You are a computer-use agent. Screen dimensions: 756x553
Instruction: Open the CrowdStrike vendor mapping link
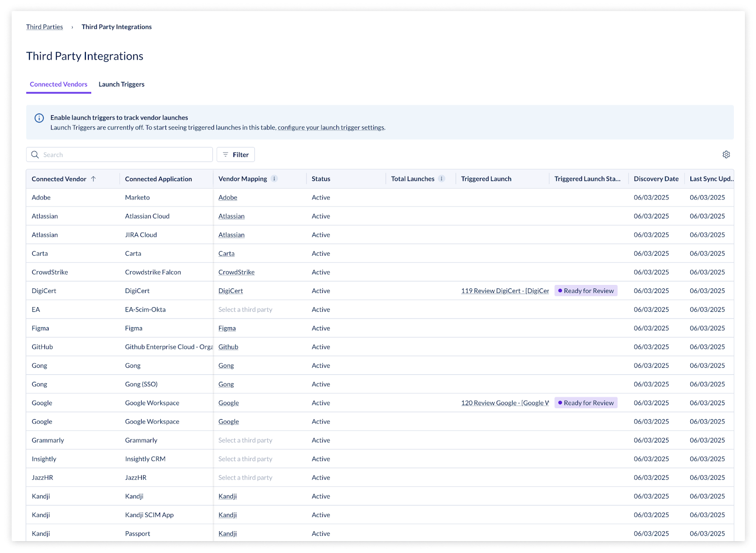(236, 272)
